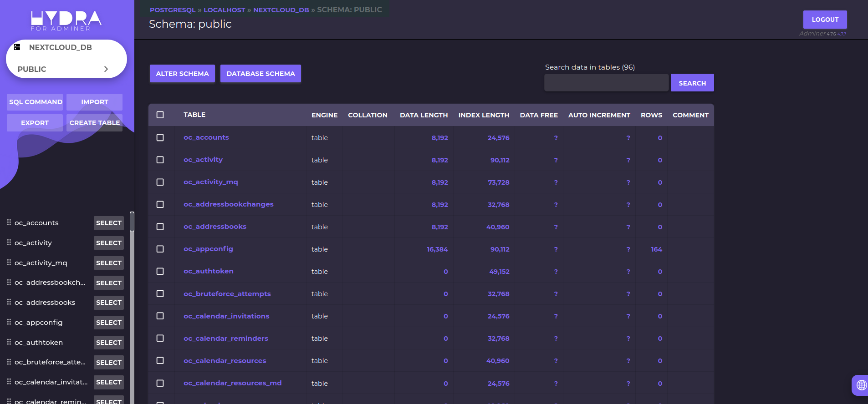Click drag-handle icon beside oc_bruteforce_atte... in sidebar

coord(9,362)
